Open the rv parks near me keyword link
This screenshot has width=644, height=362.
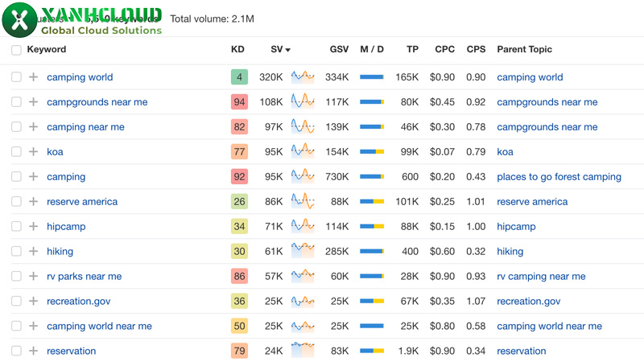pos(84,277)
